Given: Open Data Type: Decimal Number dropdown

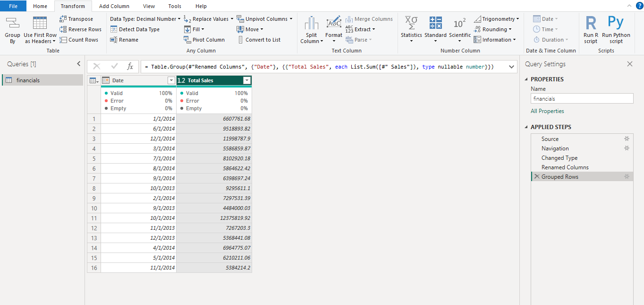Looking at the screenshot, I should (x=145, y=19).
